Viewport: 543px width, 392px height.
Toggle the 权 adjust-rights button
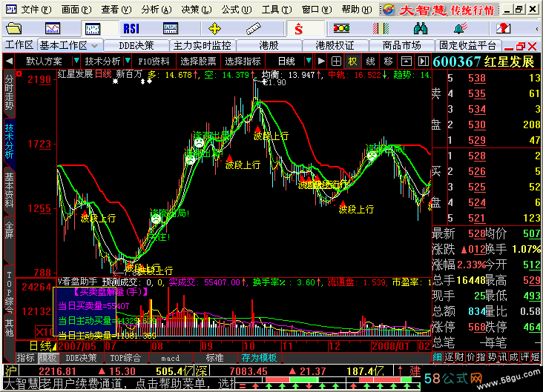[x=352, y=62]
